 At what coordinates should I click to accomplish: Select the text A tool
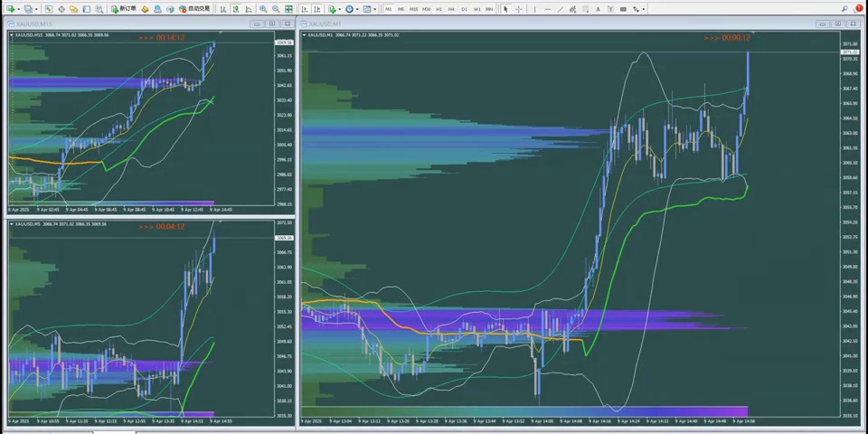coord(598,9)
